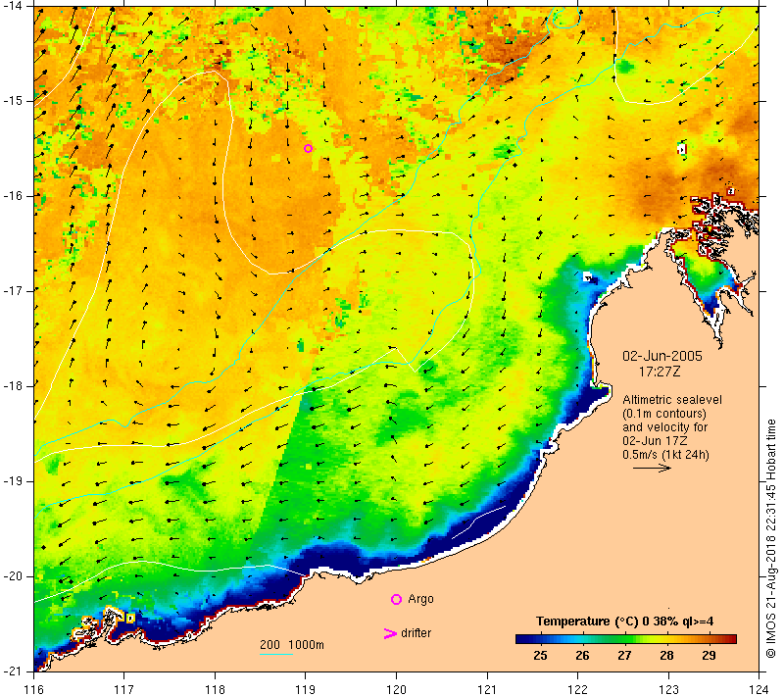The image size is (784, 696).
Task: Click the magenta Argo float marker on the map
Action: [x=309, y=148]
